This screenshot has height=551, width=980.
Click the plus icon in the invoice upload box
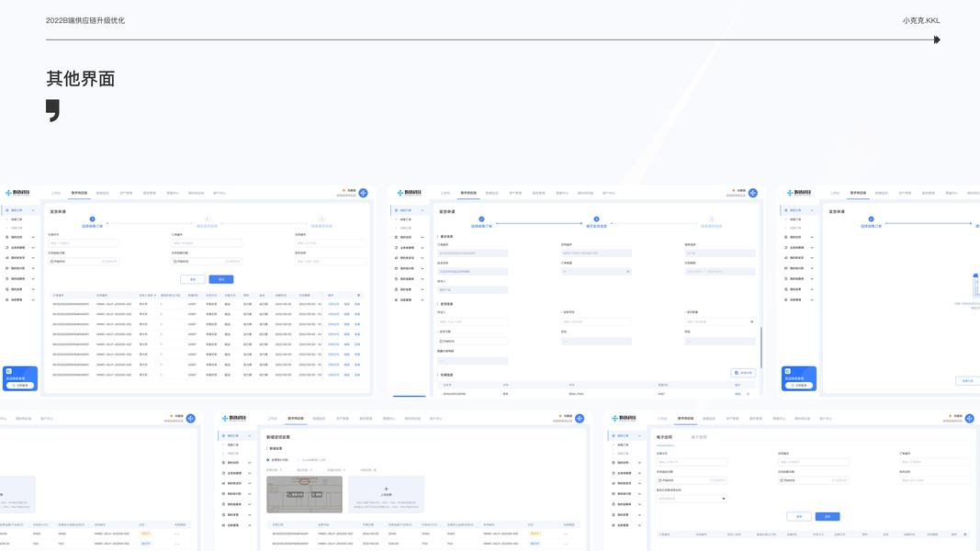point(387,489)
